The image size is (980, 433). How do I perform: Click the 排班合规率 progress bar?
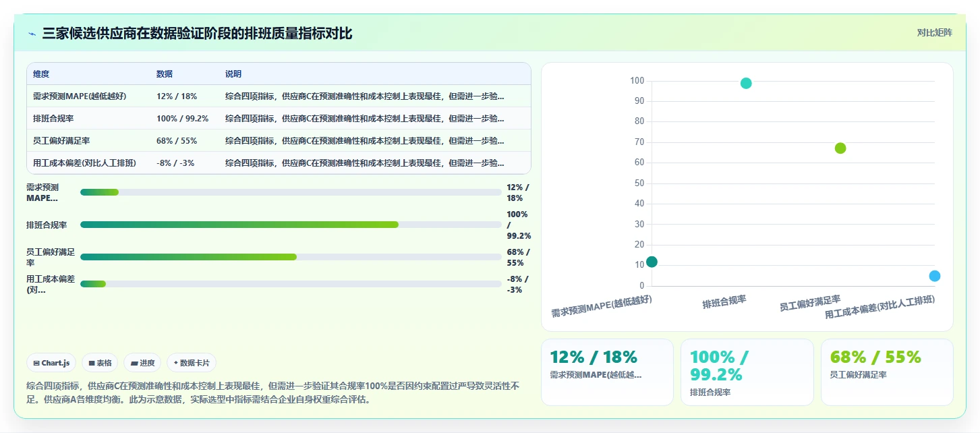291,225
